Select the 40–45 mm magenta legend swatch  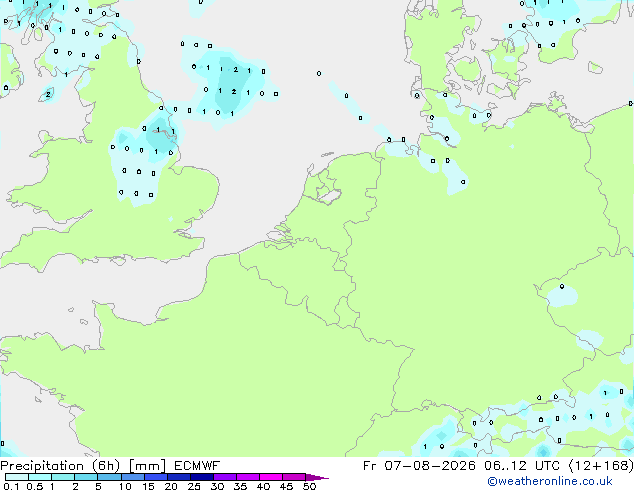tap(271, 477)
